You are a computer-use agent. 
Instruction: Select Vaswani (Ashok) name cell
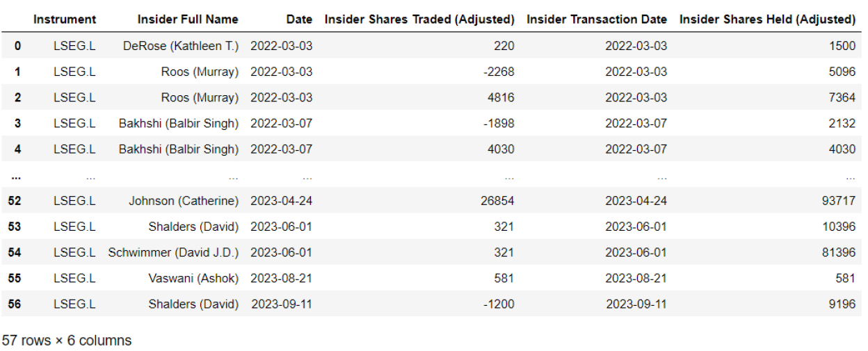[x=193, y=278]
